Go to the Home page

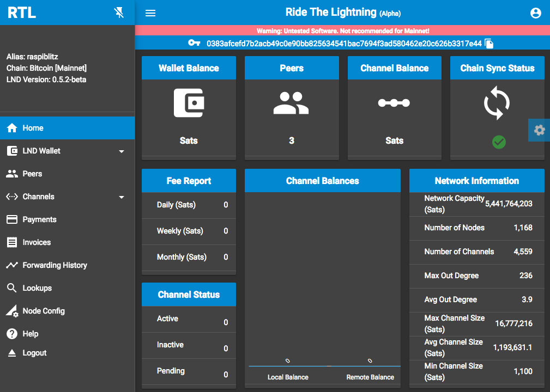coord(68,128)
